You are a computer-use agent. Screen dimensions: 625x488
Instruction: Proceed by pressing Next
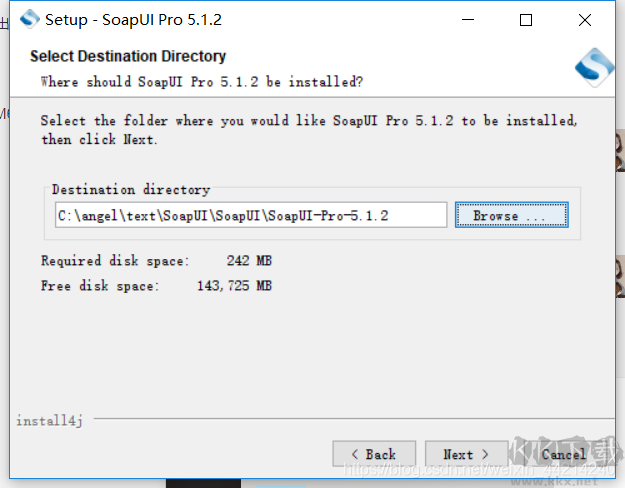pos(466,454)
